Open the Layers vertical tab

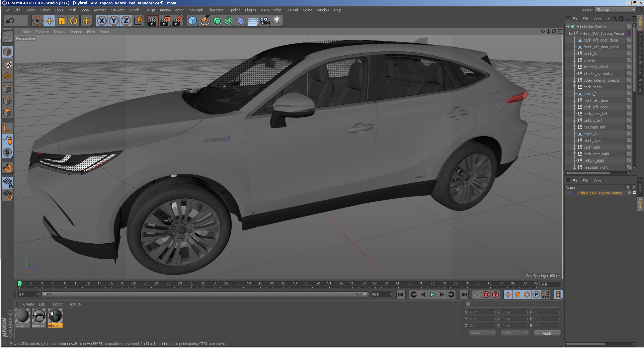(x=640, y=204)
